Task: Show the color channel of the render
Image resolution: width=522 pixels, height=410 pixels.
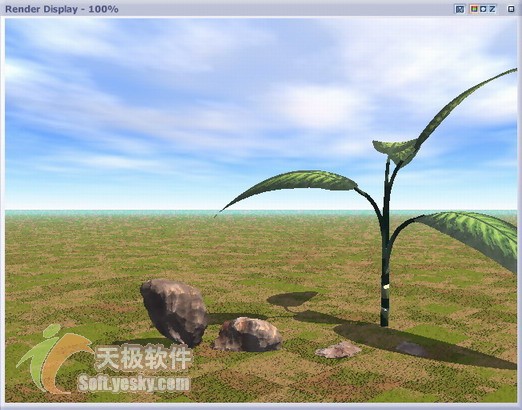Action: pos(474,9)
